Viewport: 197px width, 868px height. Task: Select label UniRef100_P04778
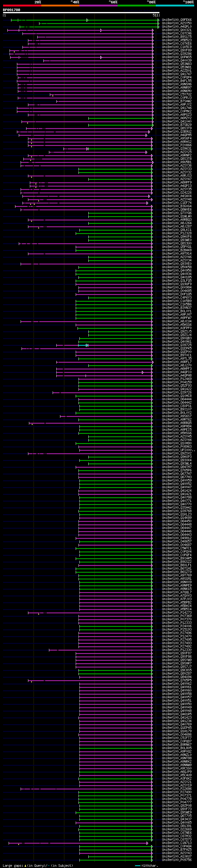(x=177, y=799)
